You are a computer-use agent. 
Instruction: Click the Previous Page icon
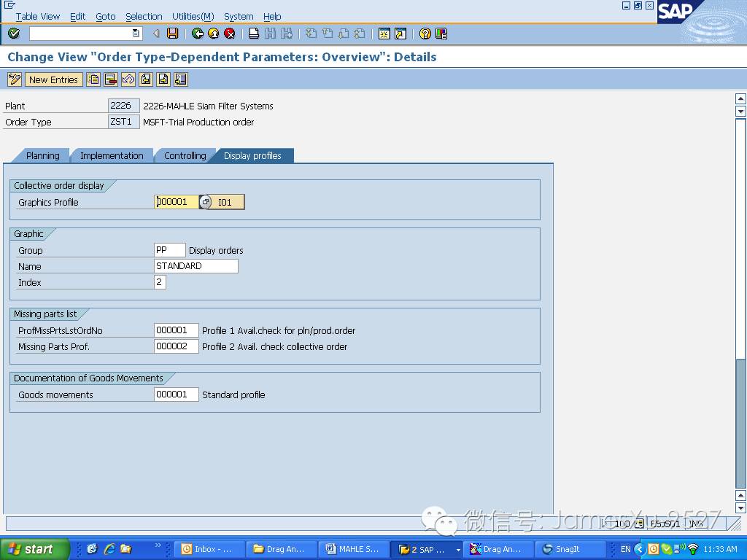pos(328,34)
